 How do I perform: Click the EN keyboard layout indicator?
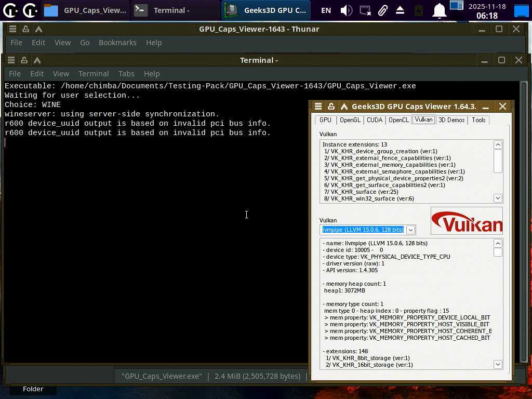[x=326, y=10]
